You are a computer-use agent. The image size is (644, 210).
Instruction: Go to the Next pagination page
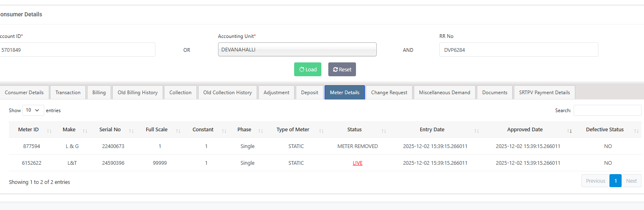click(x=631, y=181)
